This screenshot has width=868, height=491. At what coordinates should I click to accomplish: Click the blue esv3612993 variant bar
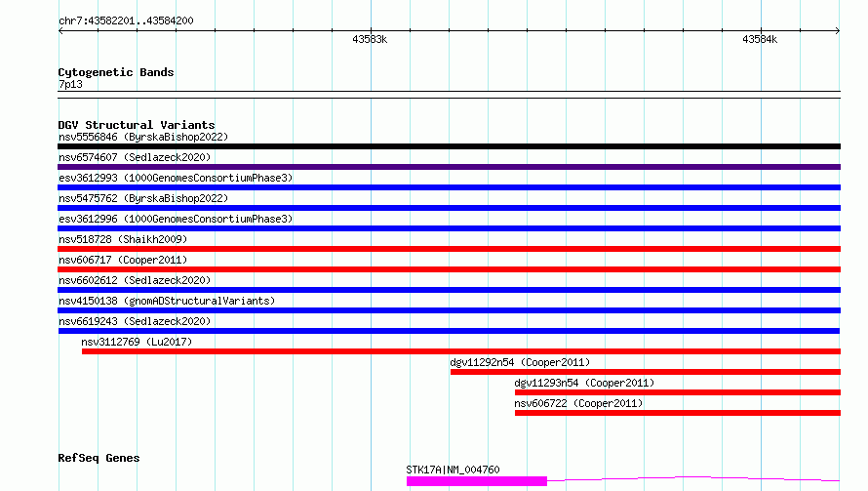pyautogui.click(x=449, y=187)
